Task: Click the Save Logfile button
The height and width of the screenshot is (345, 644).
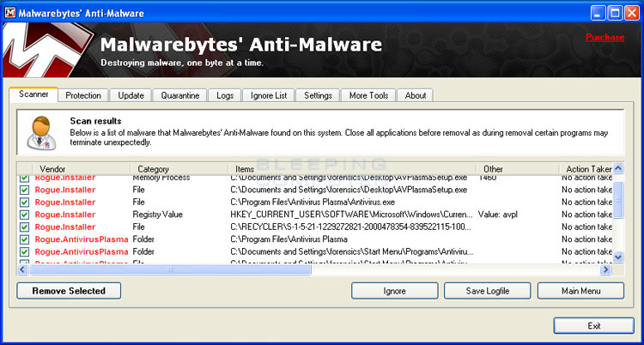Action: pyautogui.click(x=488, y=291)
